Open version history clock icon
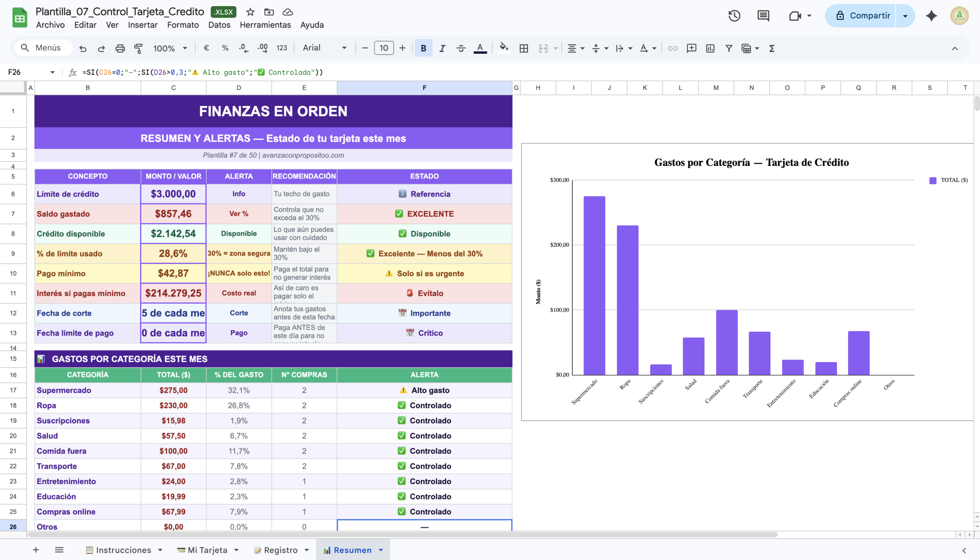The height and width of the screenshot is (560, 980). click(x=734, y=16)
